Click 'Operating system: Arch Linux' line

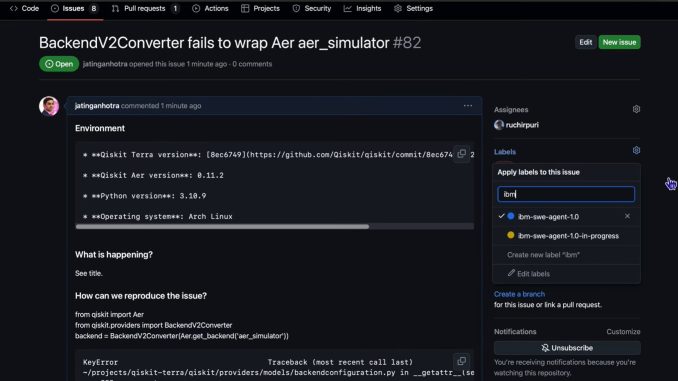(x=158, y=216)
